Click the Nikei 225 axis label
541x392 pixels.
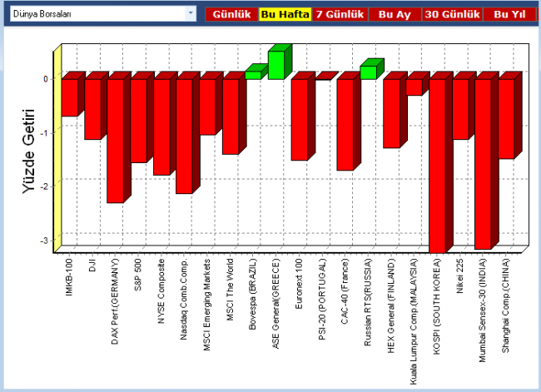[x=460, y=276]
